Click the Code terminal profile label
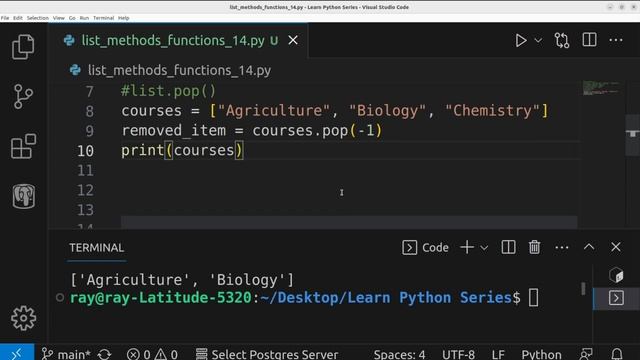Screen dimensions: 640x360 435,247
